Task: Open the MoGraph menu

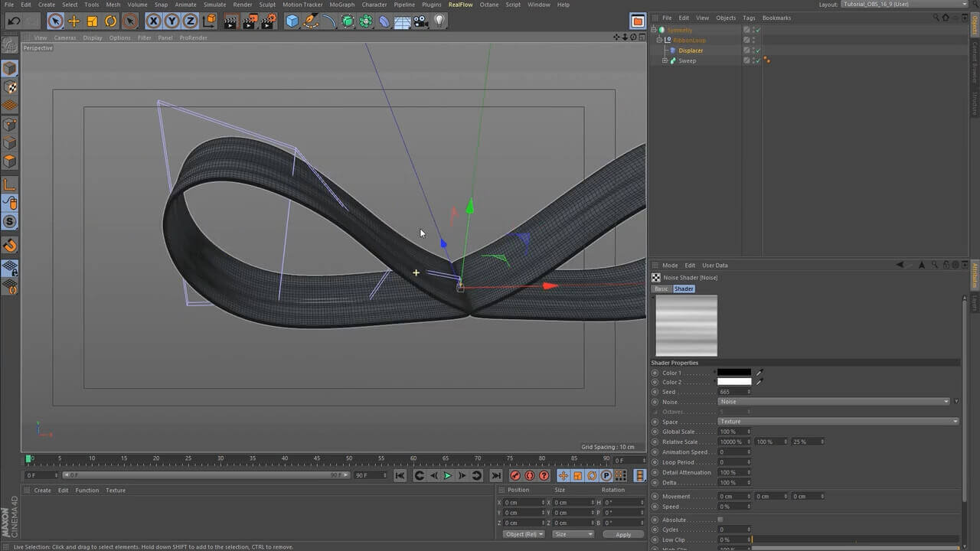Action: (341, 5)
